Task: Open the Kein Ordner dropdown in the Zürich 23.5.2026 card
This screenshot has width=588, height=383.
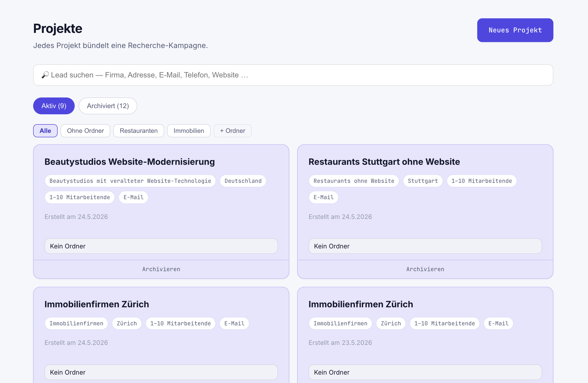Action: (x=425, y=372)
